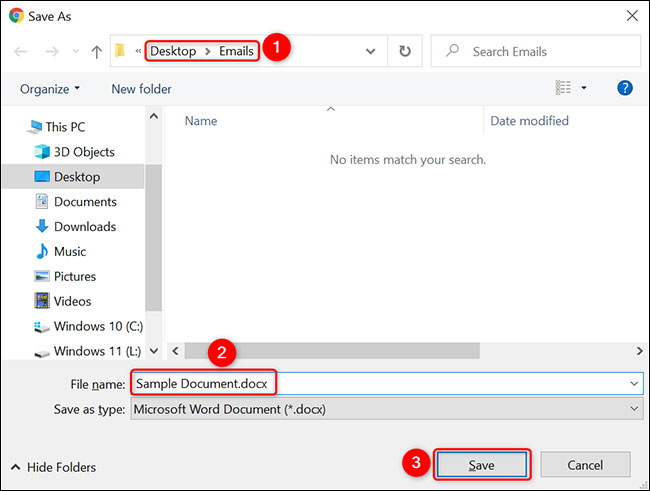Click the Cancel button

coord(585,465)
